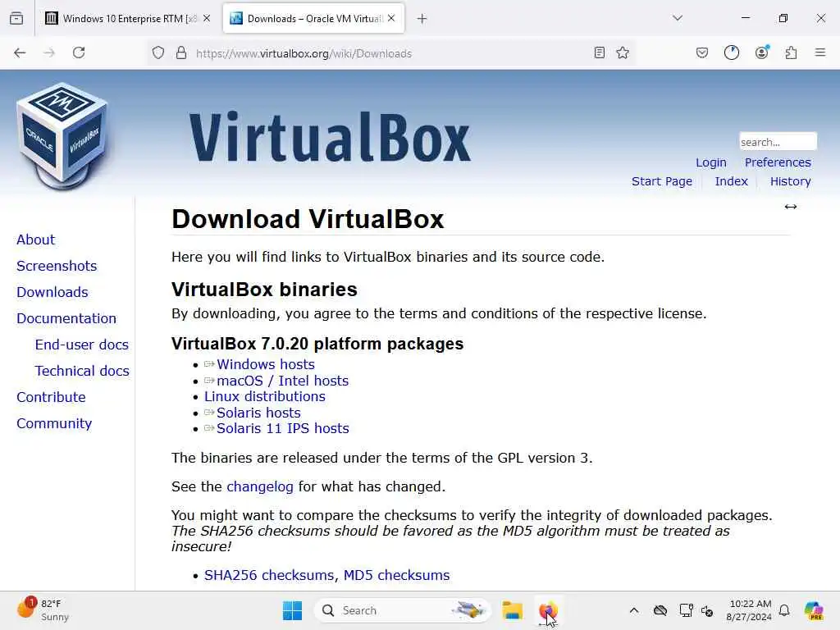Open Community in the sidebar
The height and width of the screenshot is (630, 840).
tap(54, 423)
